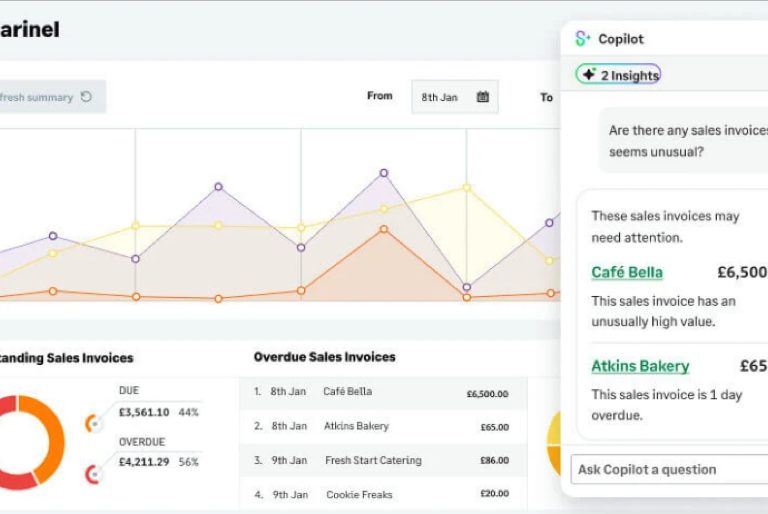This screenshot has height=514, width=768.
Task: Select the Atkins Bakery overdue invoice row
Action: 383,426
